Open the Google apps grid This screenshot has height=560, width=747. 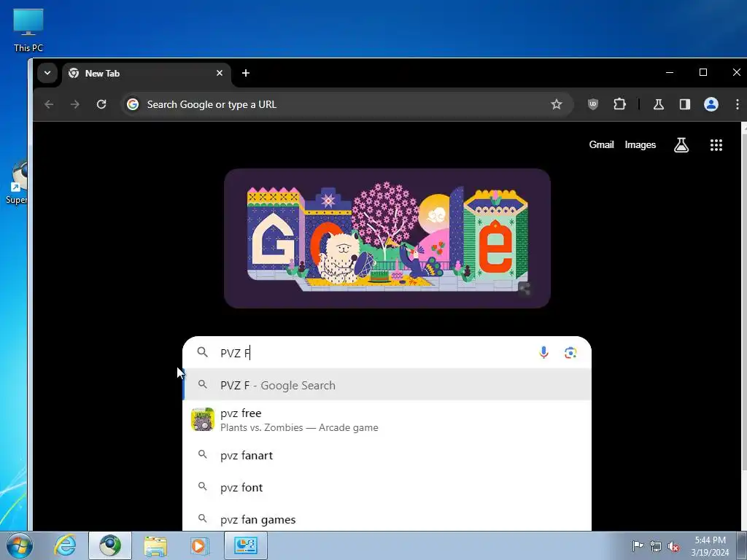tap(716, 145)
